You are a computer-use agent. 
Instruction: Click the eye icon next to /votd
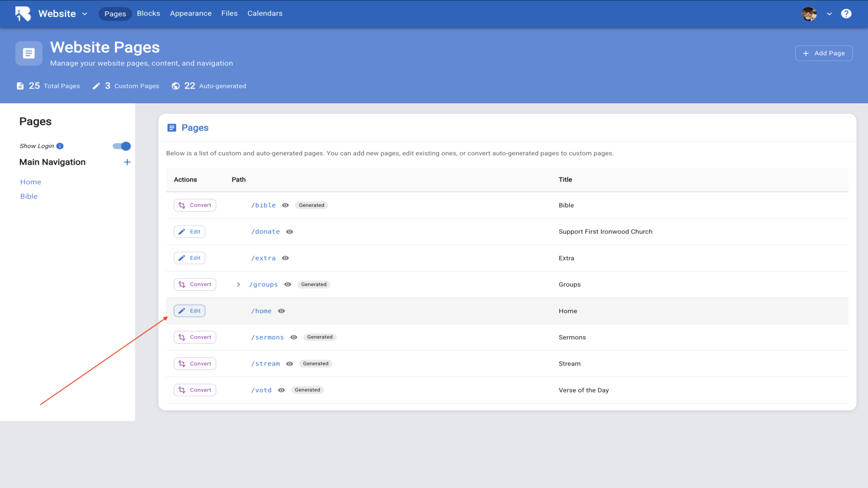281,390
